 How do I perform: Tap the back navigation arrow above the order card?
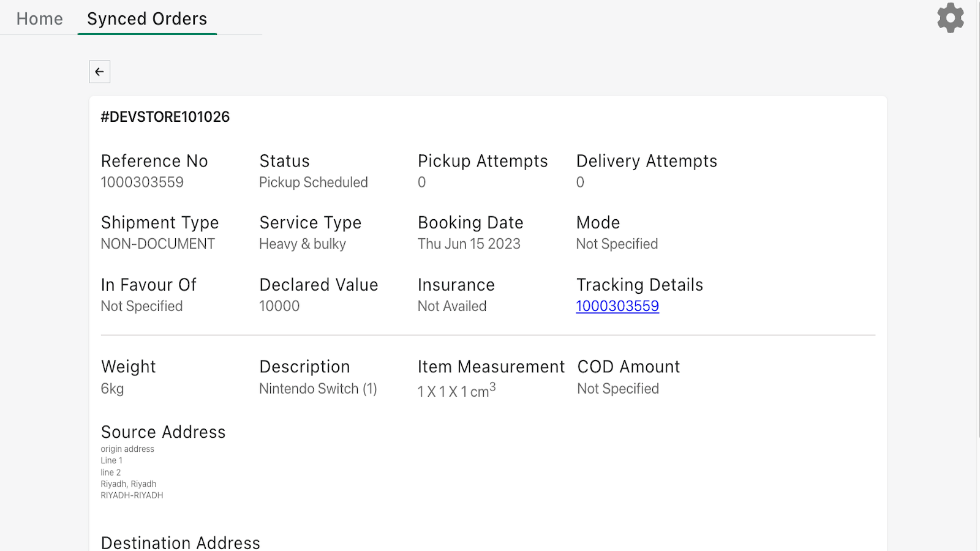[99, 72]
